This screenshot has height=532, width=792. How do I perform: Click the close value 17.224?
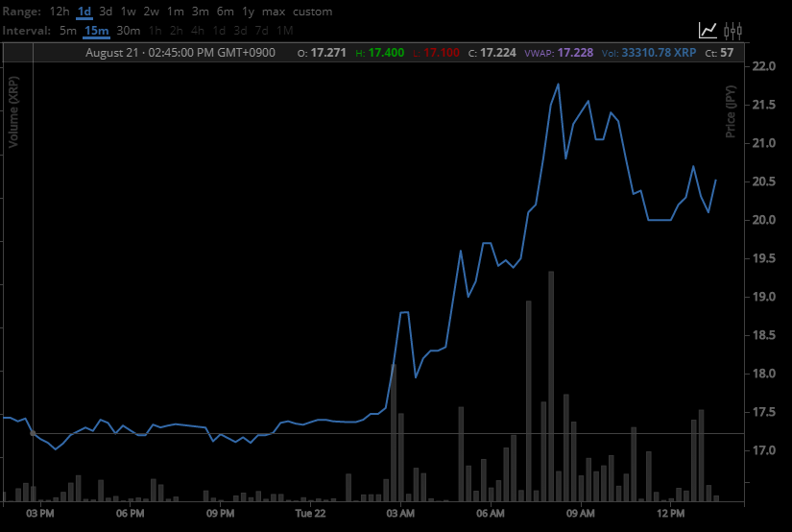pos(498,53)
